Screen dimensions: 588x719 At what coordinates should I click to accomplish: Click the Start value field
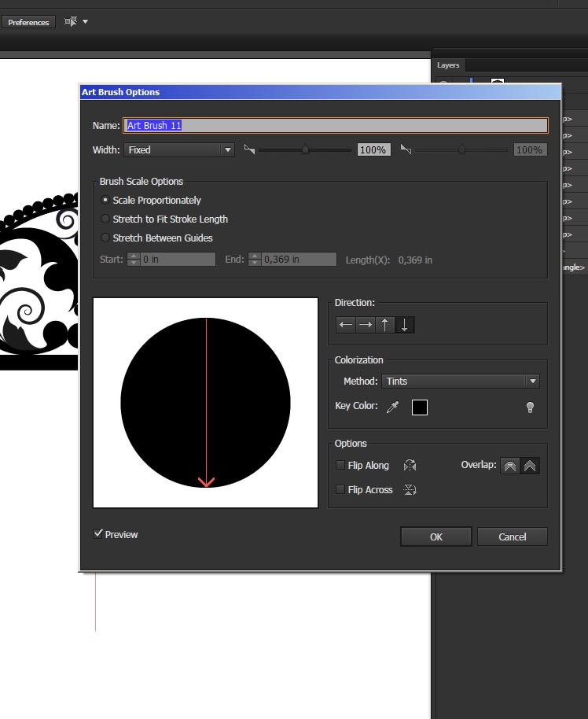178,259
